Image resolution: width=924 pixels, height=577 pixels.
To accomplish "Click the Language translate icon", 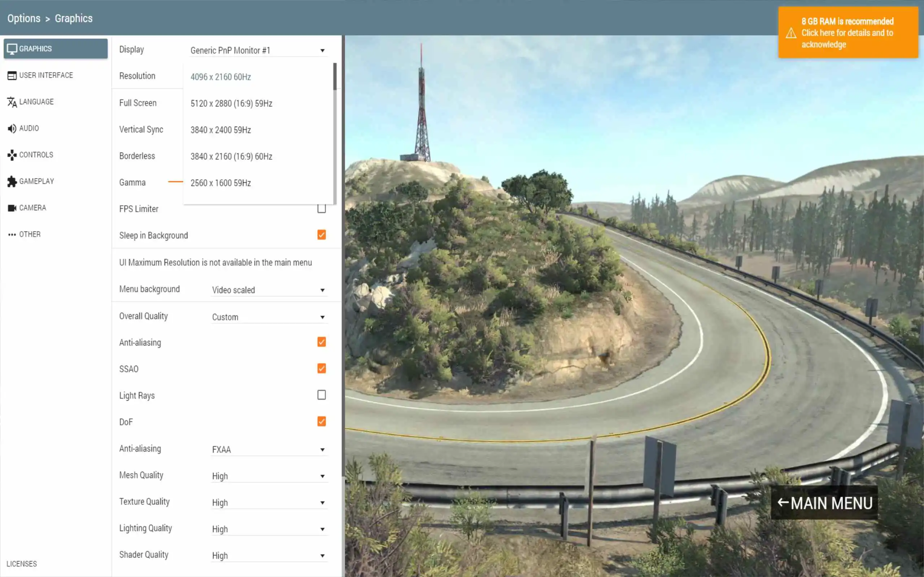I will click(x=12, y=102).
